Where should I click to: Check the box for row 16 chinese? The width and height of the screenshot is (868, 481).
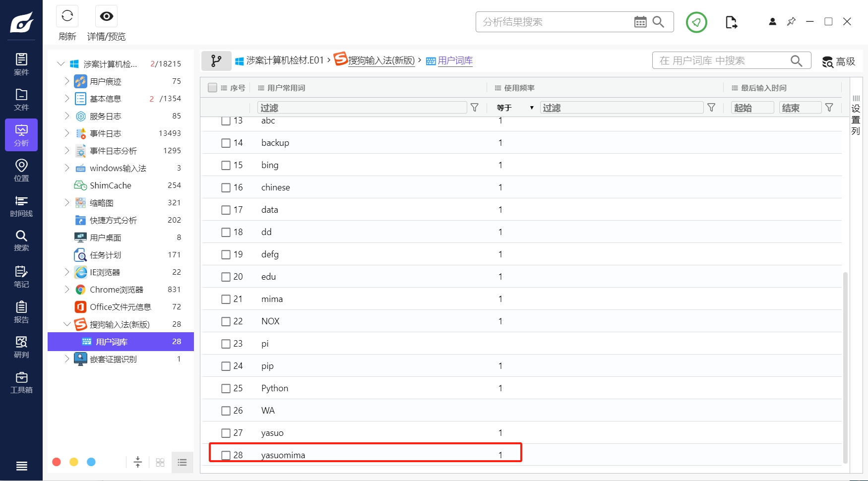(x=226, y=187)
